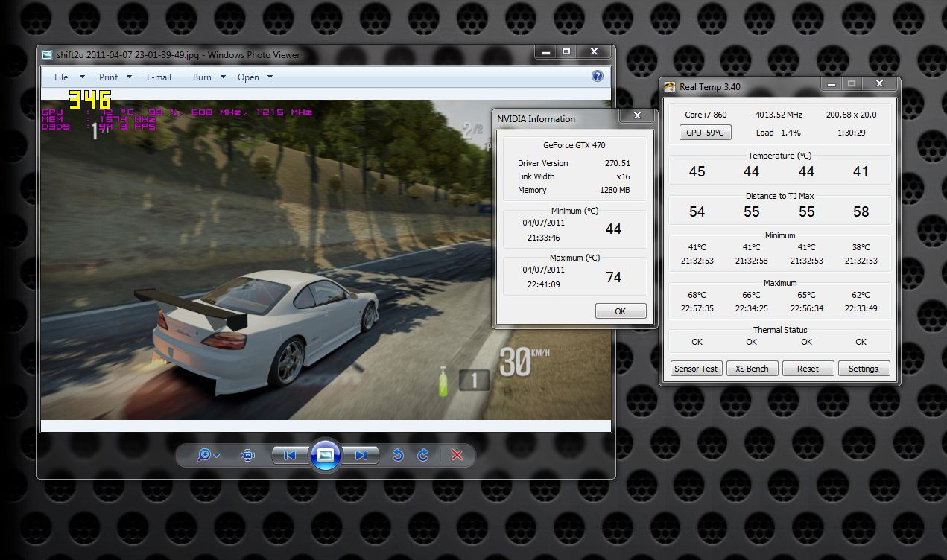The height and width of the screenshot is (560, 947).
Task: Expand the File dropdown arrow
Action: point(82,77)
